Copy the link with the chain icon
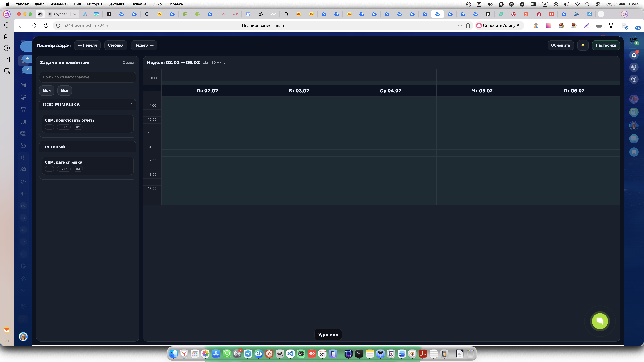644x362 pixels. coord(27,59)
